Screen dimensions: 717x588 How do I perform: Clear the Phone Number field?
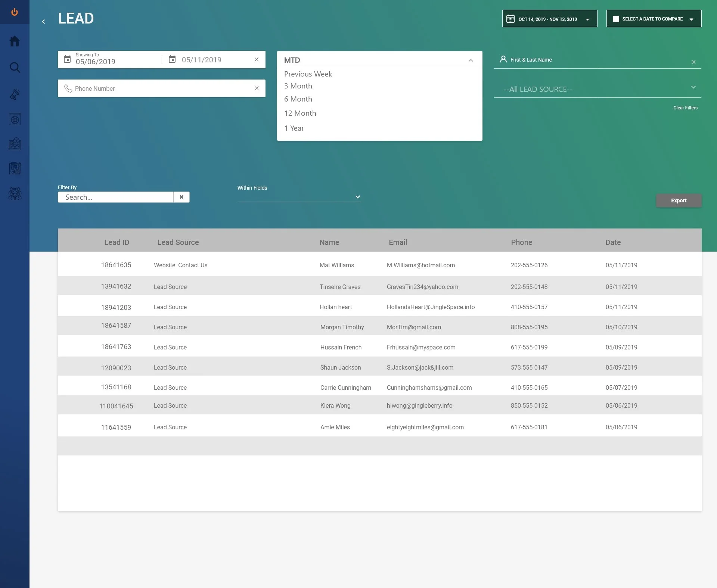pos(257,88)
